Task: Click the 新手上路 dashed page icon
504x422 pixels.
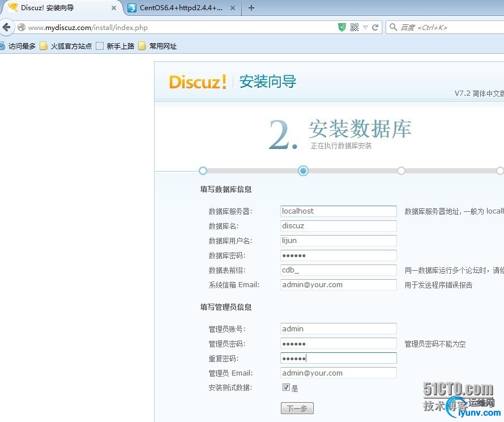Action: (x=100, y=46)
